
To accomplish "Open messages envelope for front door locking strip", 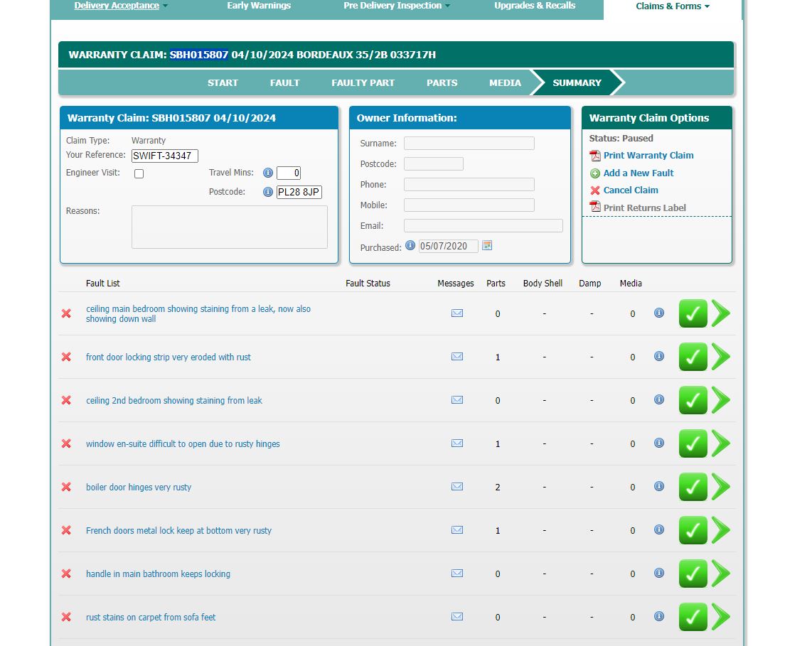I will (457, 357).
